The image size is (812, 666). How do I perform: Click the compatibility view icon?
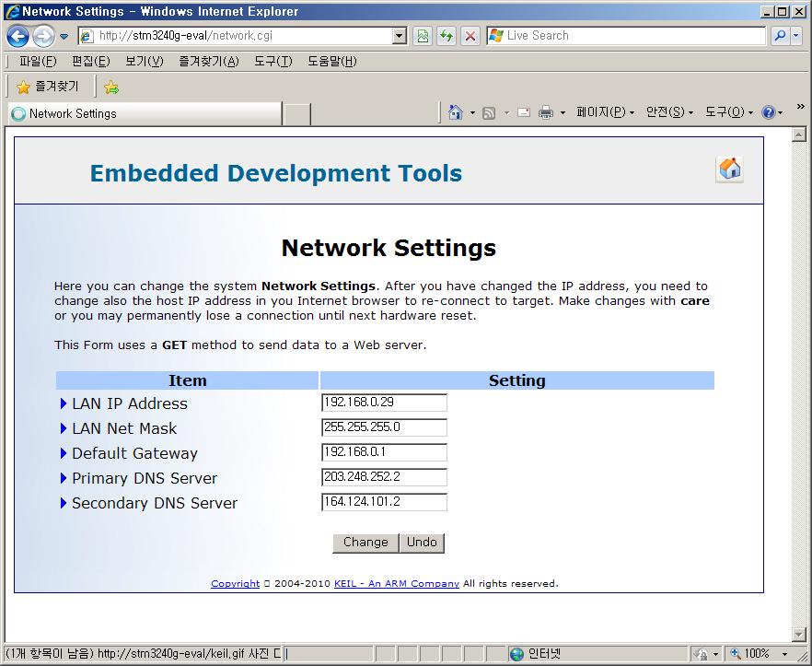click(423, 36)
